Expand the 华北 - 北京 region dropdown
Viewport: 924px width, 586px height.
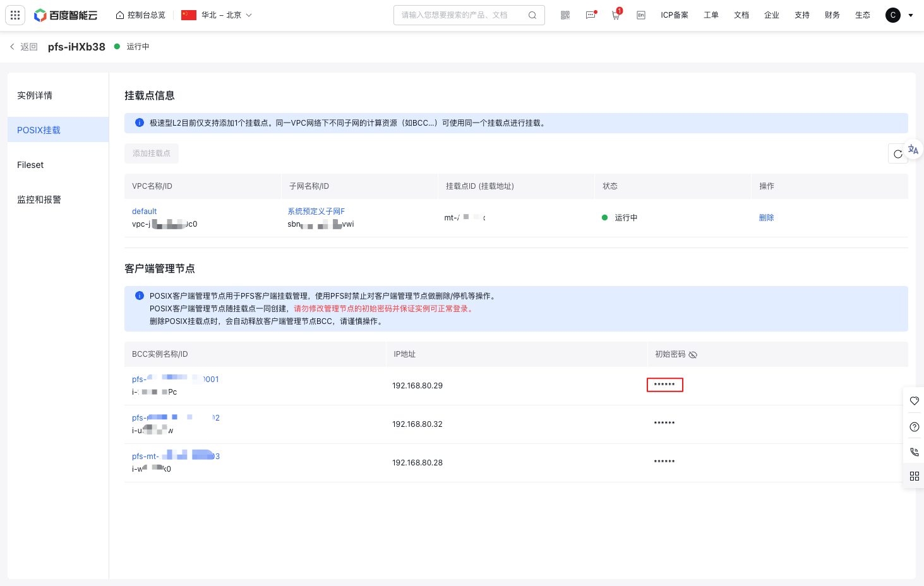pyautogui.click(x=217, y=15)
